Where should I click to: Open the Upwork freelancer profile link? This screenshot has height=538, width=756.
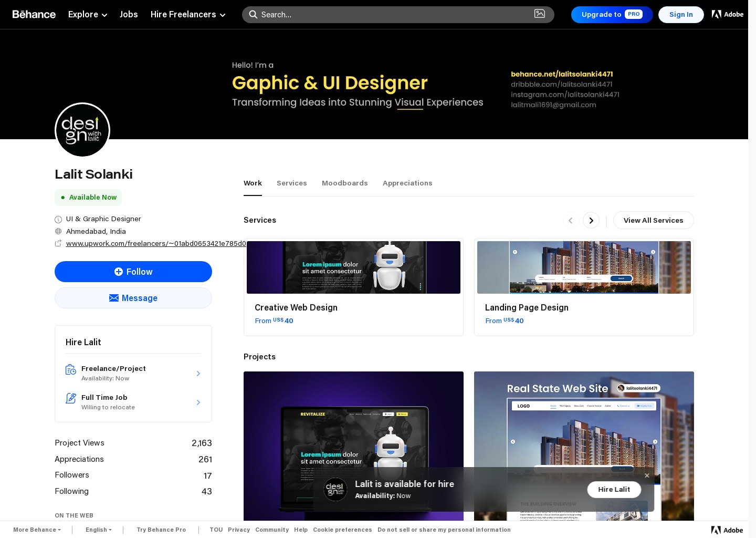[156, 243]
